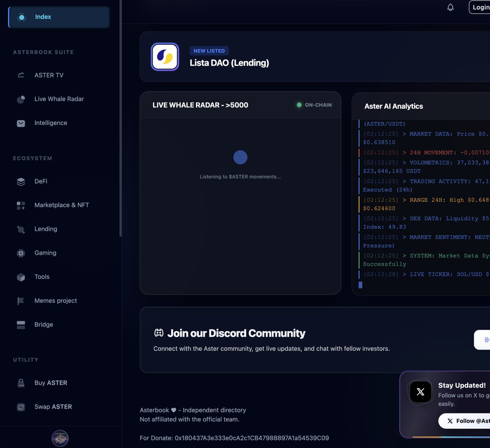Open the Index menu label
This screenshot has height=448, width=490.
tap(43, 17)
